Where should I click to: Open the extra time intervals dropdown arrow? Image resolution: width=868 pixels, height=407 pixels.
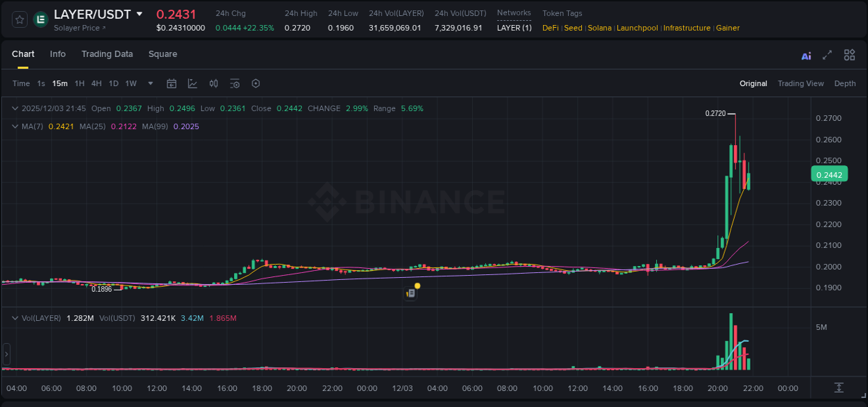tap(150, 83)
